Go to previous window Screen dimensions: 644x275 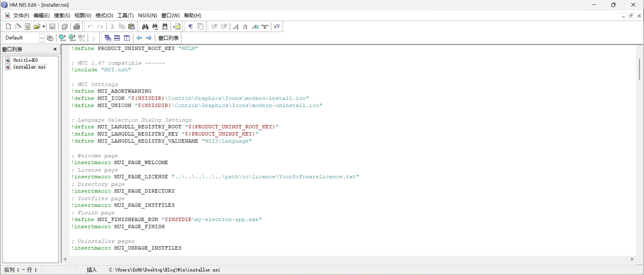139,38
